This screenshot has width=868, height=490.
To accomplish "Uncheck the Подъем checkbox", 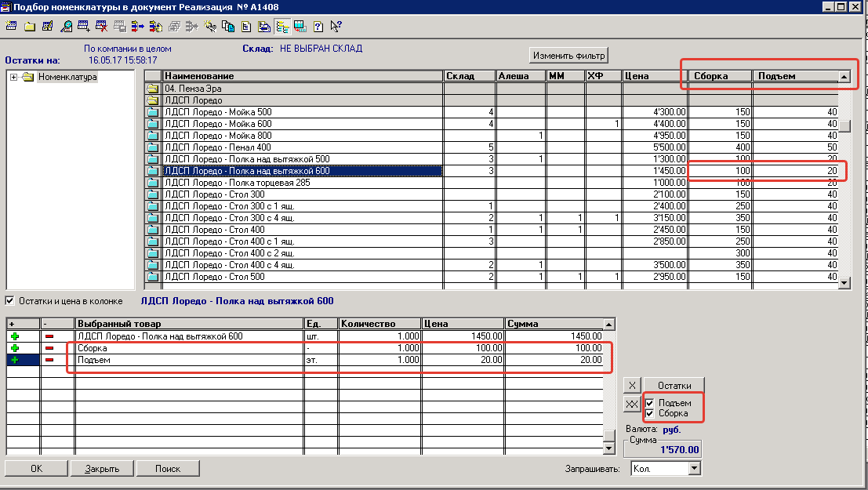I will (649, 403).
